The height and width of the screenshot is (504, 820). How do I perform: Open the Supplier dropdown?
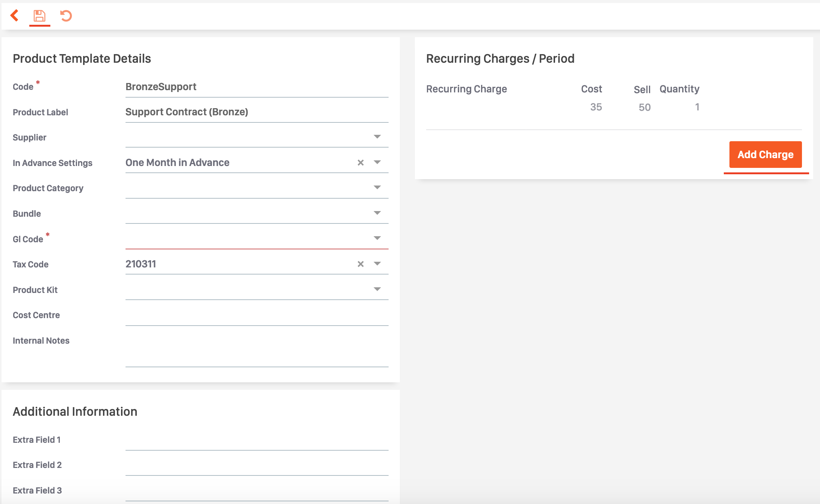pyautogui.click(x=377, y=136)
